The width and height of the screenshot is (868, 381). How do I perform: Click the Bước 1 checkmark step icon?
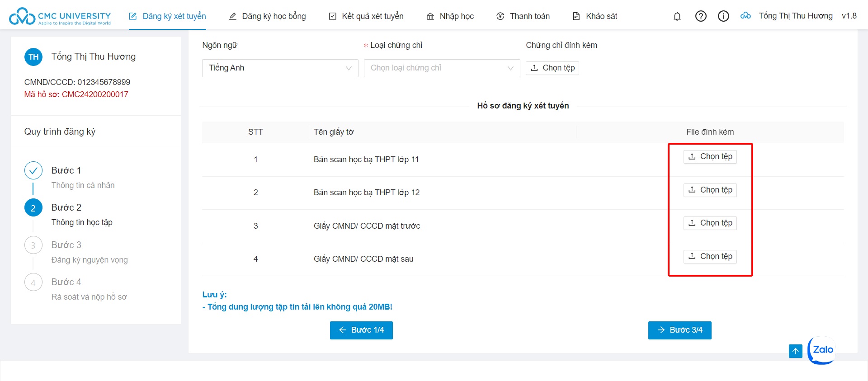pyautogui.click(x=33, y=170)
